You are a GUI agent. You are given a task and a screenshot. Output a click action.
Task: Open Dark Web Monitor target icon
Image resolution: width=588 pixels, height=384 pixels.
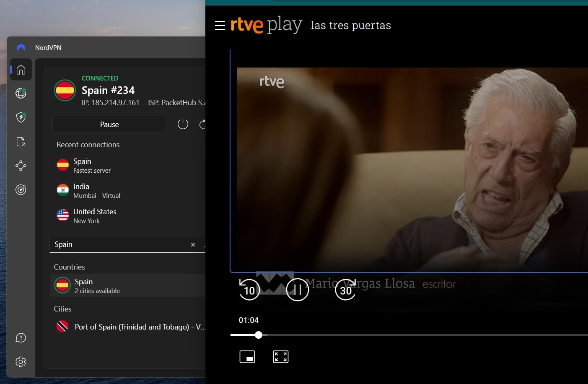pos(21,189)
